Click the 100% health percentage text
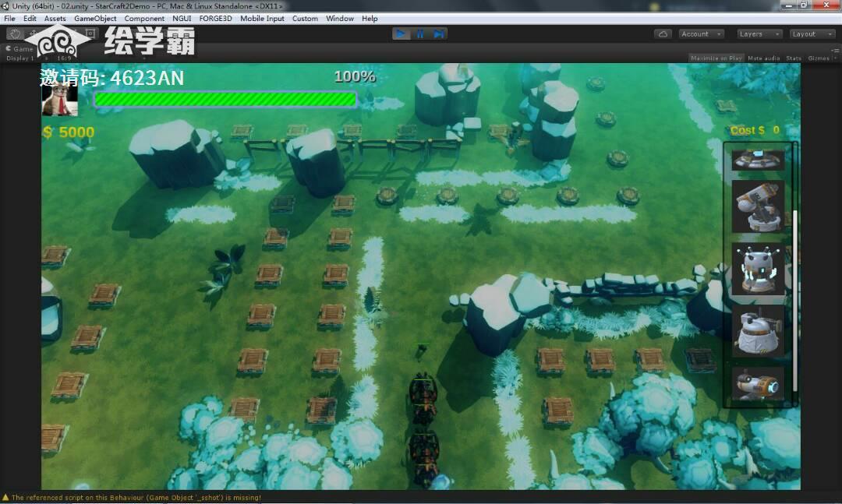The image size is (842, 504). tap(355, 77)
